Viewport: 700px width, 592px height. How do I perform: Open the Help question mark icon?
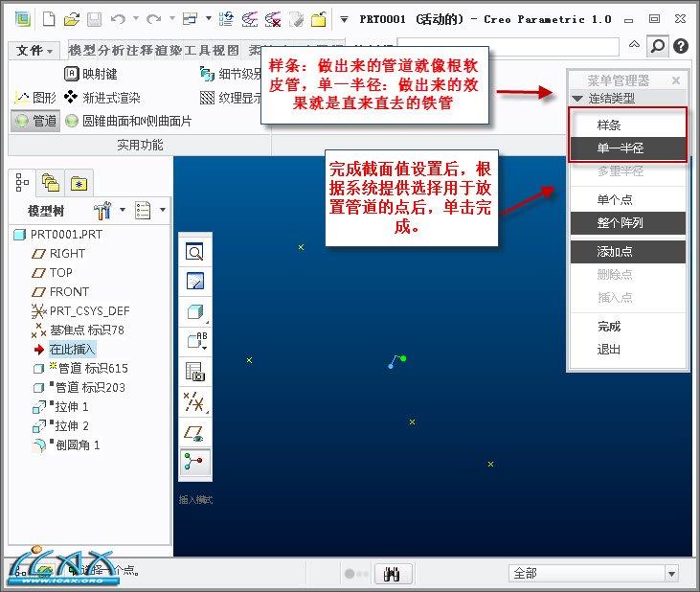[680, 46]
